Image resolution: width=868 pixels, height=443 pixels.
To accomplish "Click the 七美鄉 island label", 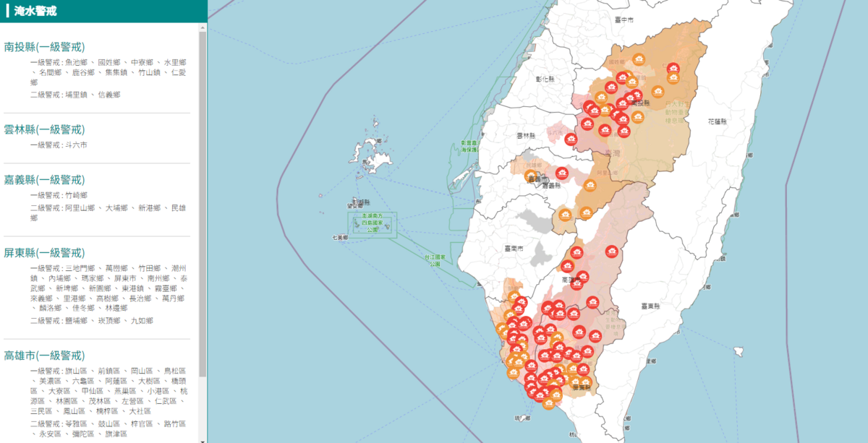I will point(340,237).
